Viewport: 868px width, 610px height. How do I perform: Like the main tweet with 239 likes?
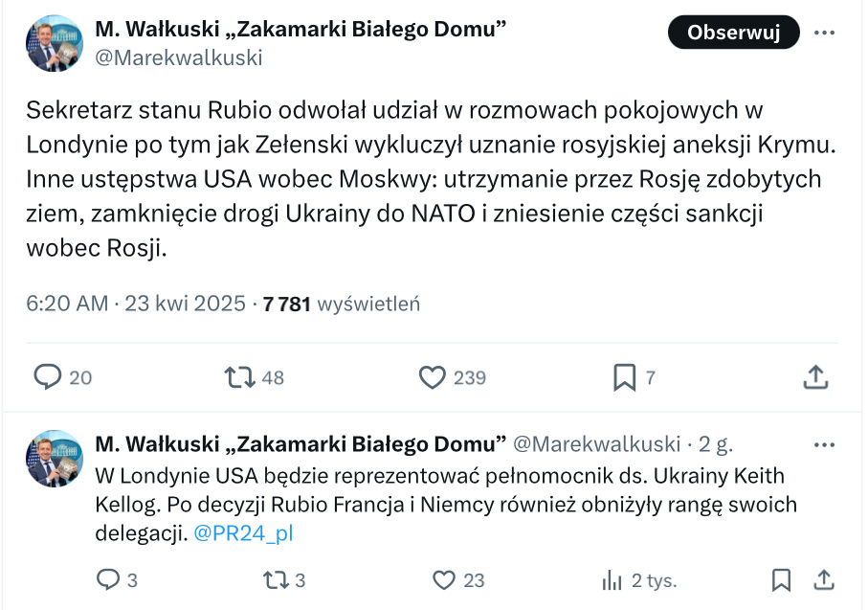[x=433, y=377]
